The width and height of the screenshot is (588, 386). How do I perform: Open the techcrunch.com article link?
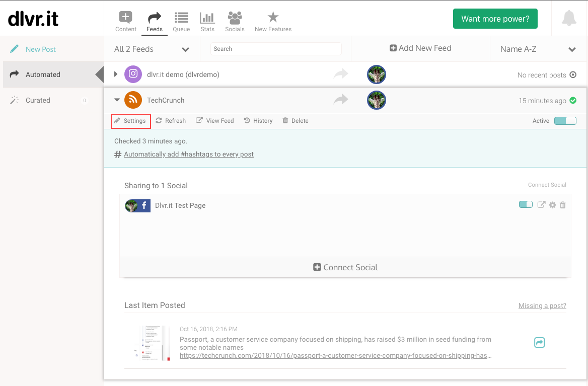pos(336,356)
